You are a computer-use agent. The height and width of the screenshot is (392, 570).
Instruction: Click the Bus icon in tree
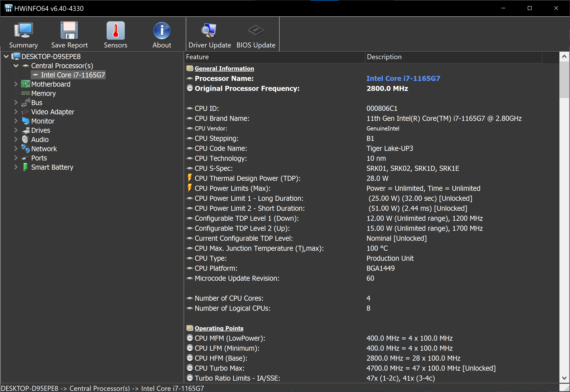26,103
